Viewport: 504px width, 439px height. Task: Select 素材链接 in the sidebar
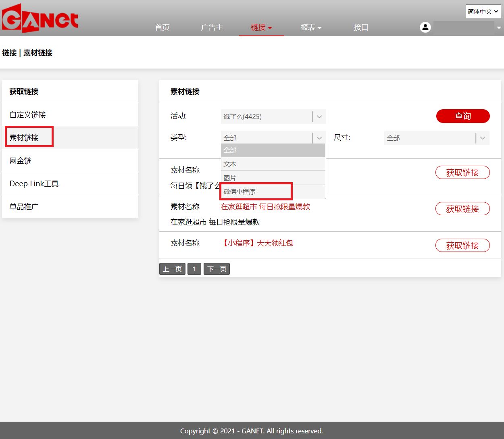(70, 137)
